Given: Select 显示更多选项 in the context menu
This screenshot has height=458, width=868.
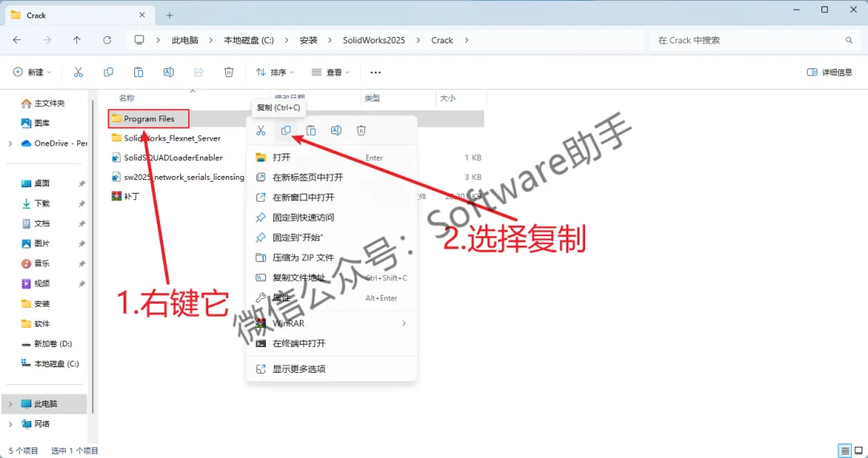Looking at the screenshot, I should (x=332, y=369).
